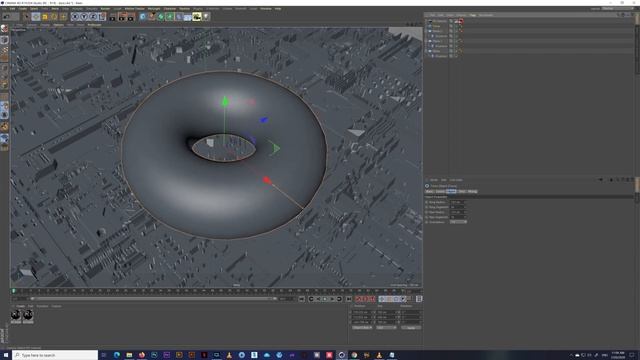Click the Light object icon
Screen dimensions: 640x360
point(206,17)
